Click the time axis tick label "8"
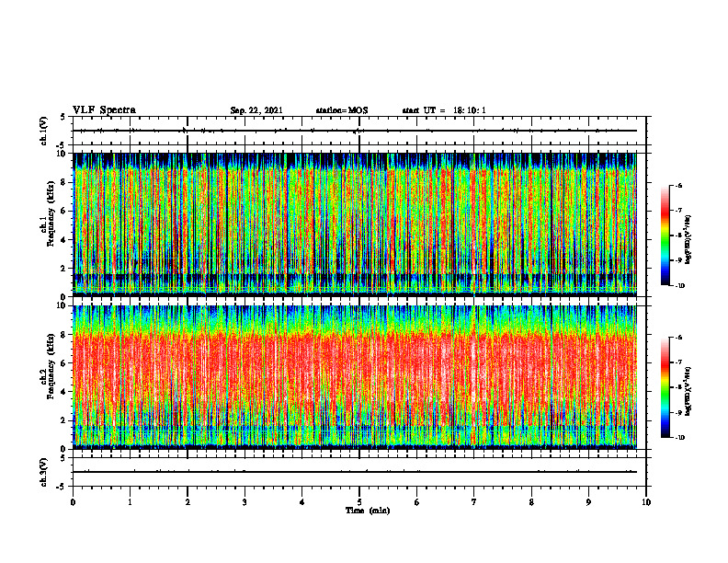 531,502
